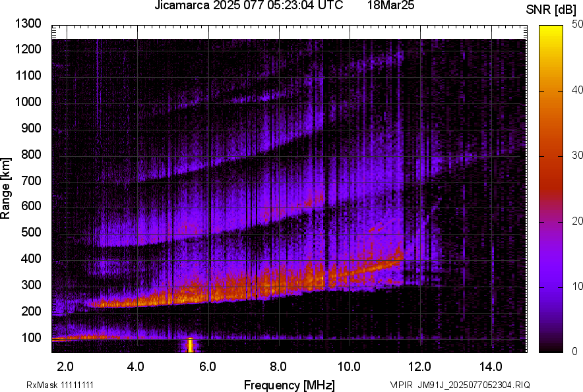Click the range tick label '900'
Screen dimensions: 583x392
[x=31, y=128]
